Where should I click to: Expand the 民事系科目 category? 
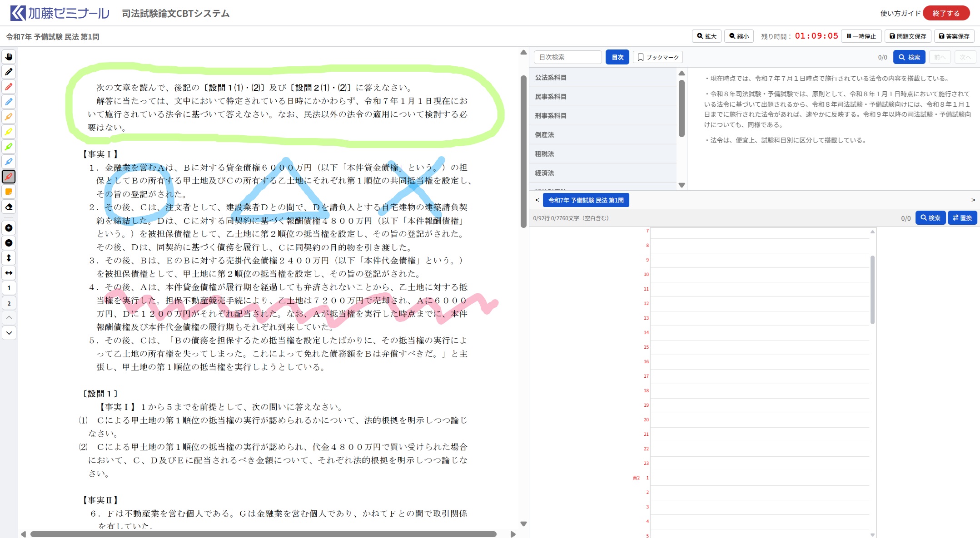tap(551, 97)
